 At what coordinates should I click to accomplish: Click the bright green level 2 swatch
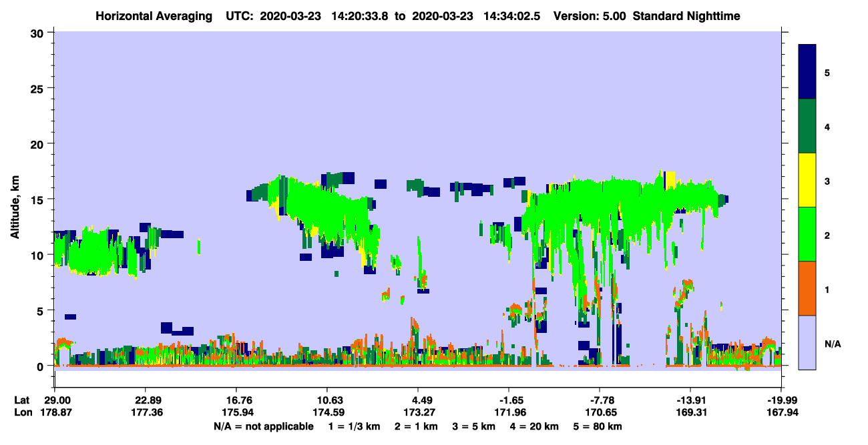point(808,234)
